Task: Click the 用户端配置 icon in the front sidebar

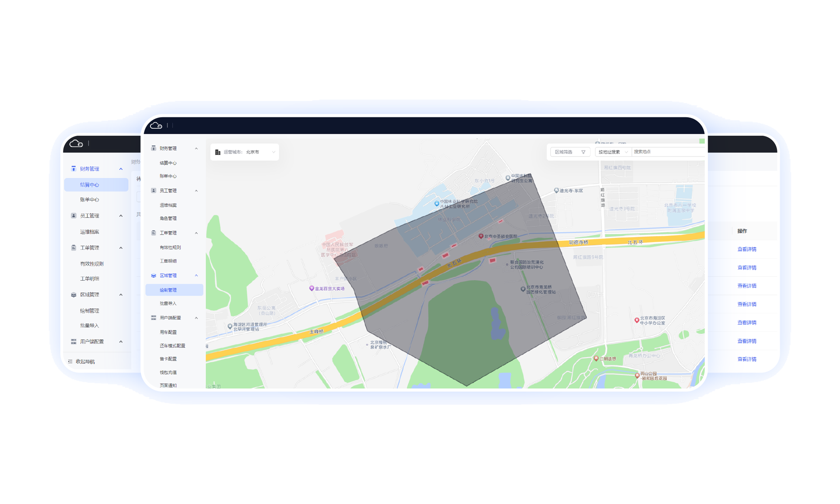Action: [154, 318]
